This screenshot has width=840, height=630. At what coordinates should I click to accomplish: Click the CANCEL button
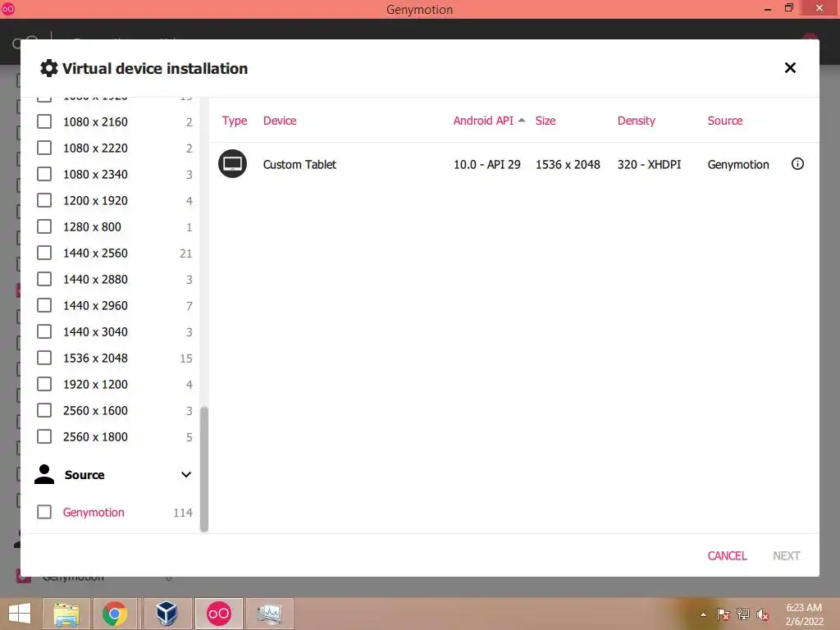point(727,555)
